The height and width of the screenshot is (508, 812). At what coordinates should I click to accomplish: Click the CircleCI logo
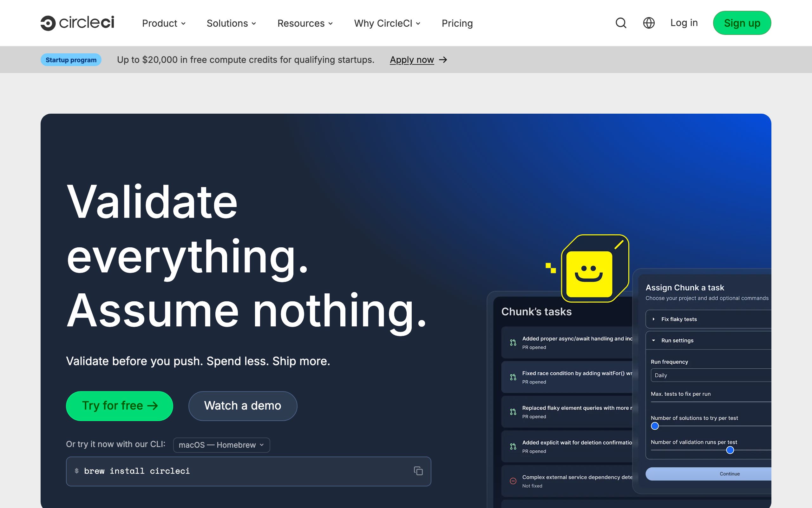[x=77, y=23]
